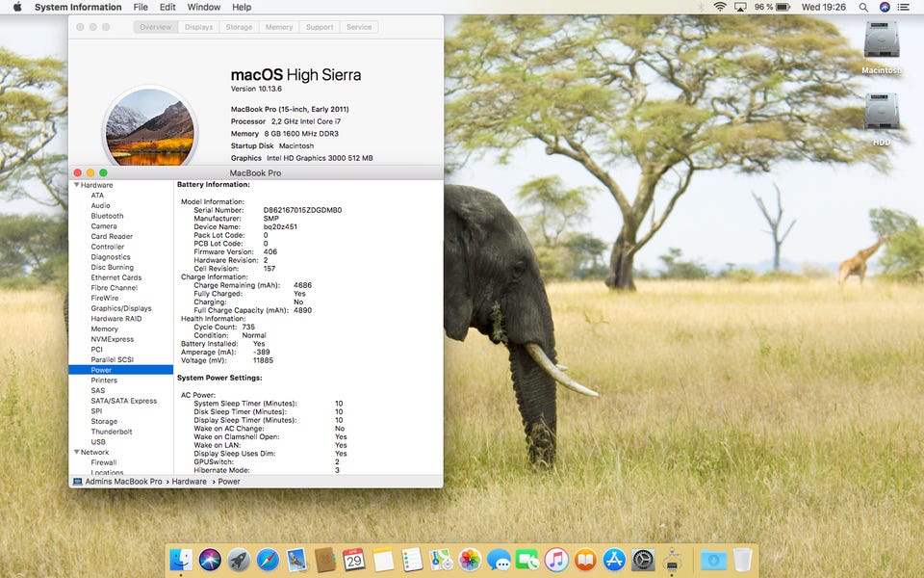Select ATA in Hardware sidebar
Viewport: 924px width, 578px height.
(97, 196)
